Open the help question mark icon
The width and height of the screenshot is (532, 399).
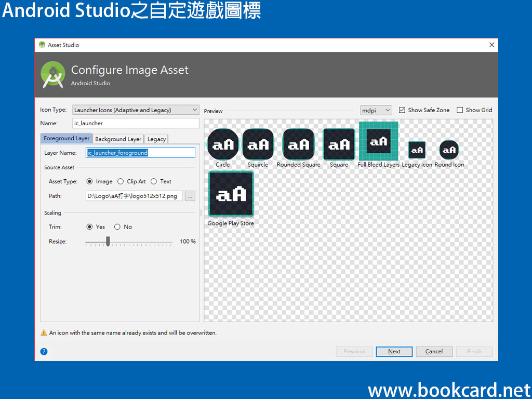(44, 351)
